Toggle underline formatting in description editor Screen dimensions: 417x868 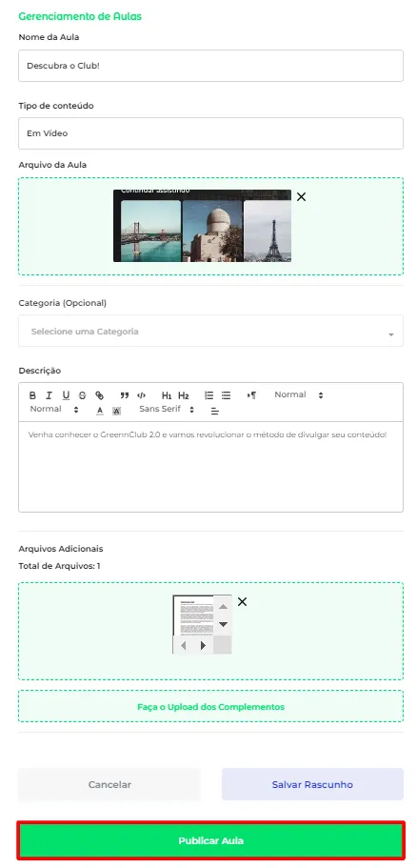pyautogui.click(x=66, y=395)
